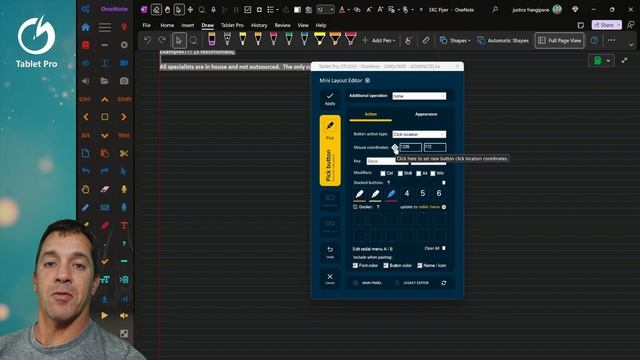Open the View tab
This screenshot has width=640, height=360.
click(x=303, y=25)
